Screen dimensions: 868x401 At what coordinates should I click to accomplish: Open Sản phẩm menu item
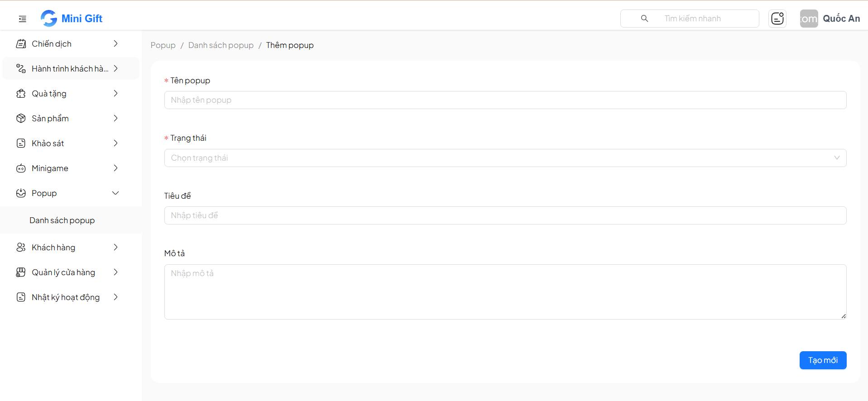click(70, 119)
